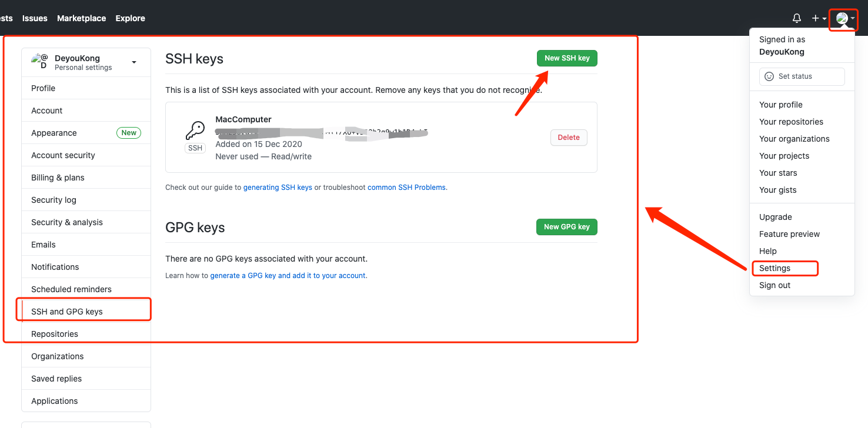Click the MacComputer key title

pyautogui.click(x=243, y=119)
